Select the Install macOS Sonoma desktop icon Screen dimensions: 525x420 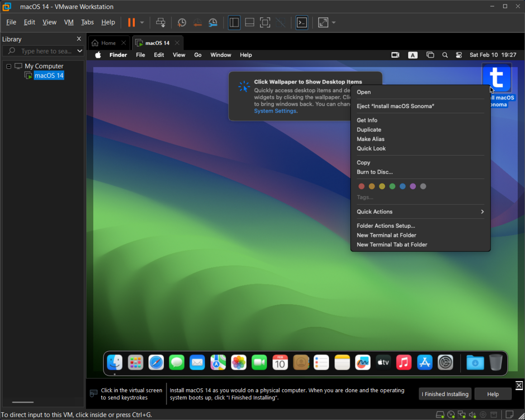(x=497, y=78)
